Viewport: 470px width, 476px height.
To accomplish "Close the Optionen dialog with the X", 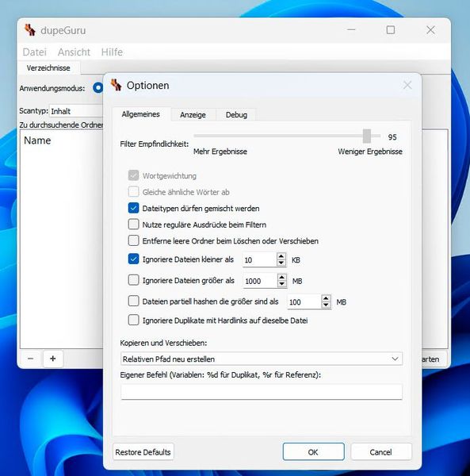I will 407,86.
